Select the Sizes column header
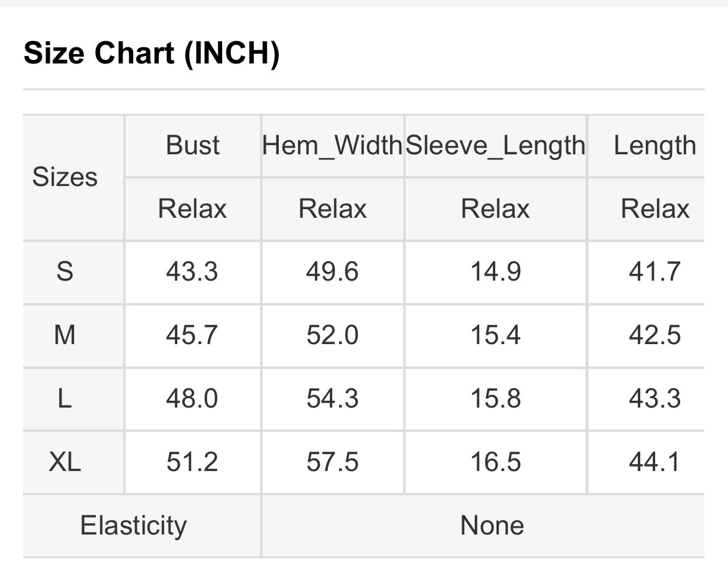 click(x=65, y=177)
